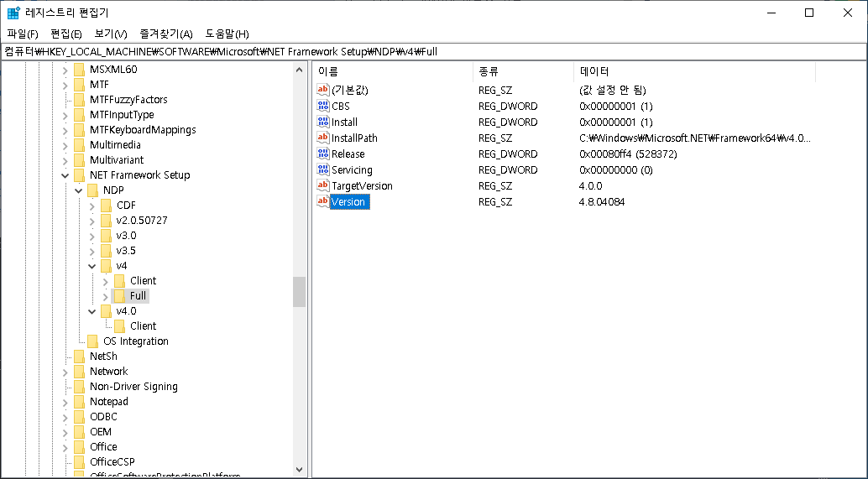Click the folder icon of OfficeCSP
The image size is (868, 479).
click(x=80, y=462)
